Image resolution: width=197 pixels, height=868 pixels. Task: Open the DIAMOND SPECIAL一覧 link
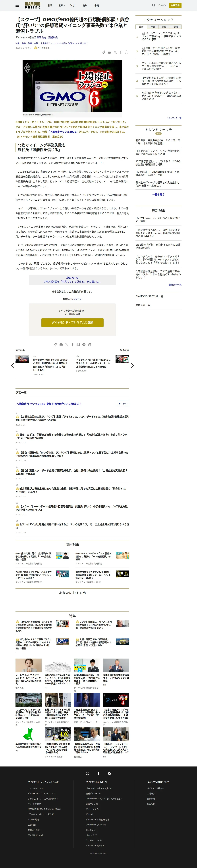pos(149,297)
